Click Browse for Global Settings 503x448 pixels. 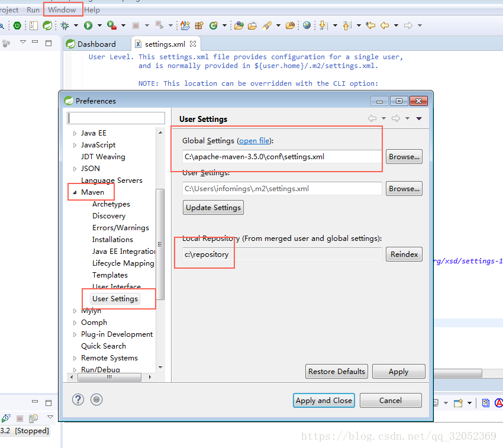click(404, 157)
